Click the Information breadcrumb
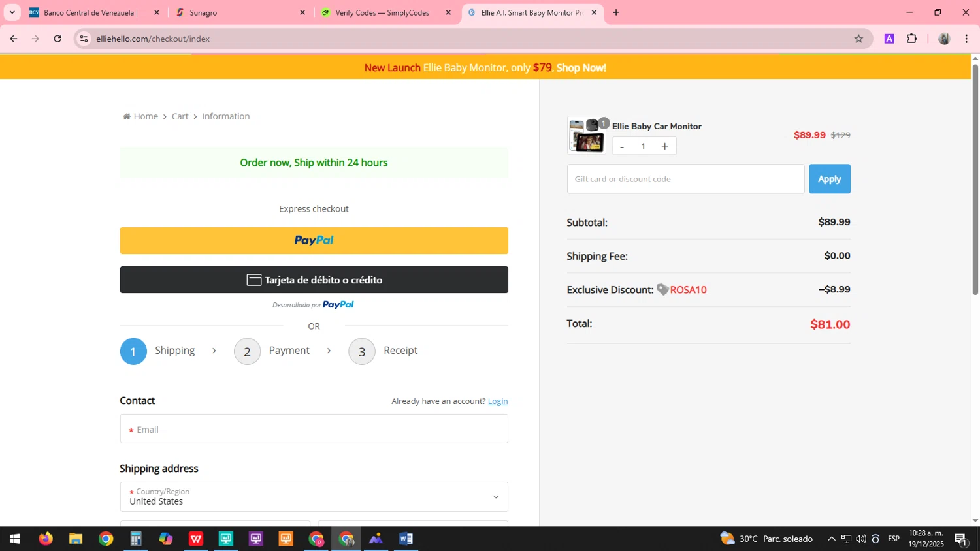Image resolution: width=980 pixels, height=551 pixels. 225,116
